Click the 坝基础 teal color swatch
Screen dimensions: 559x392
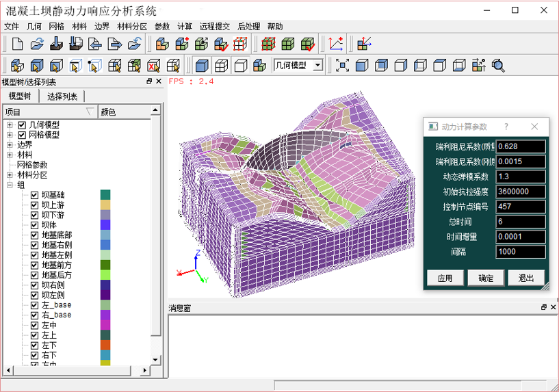click(105, 195)
